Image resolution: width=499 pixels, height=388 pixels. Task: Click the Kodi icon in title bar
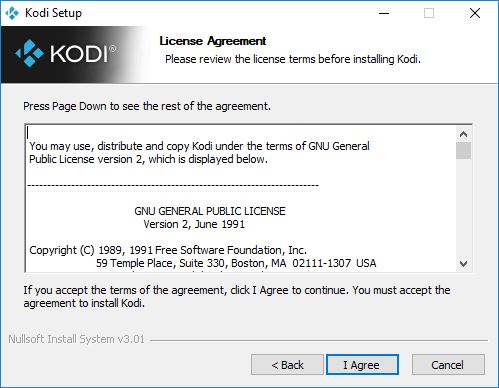click(x=12, y=13)
